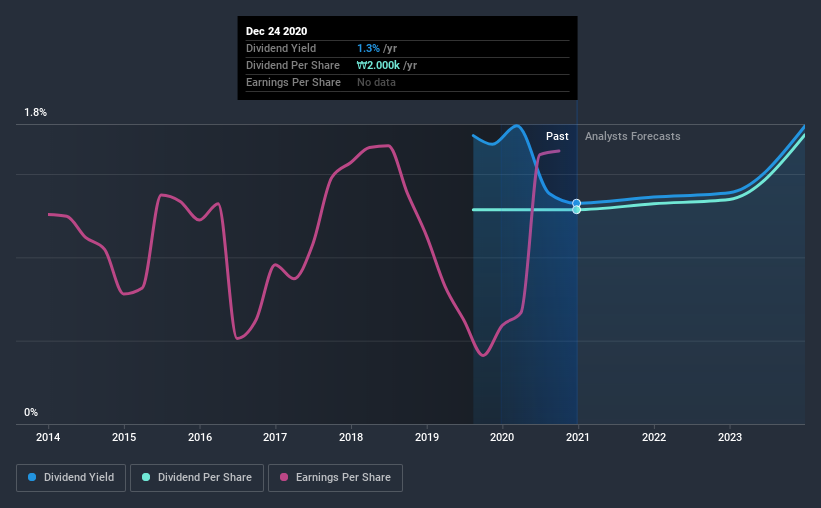This screenshot has height=508, width=821.
Task: Click the Earnings Per Share row label in tooltip
Action: [x=293, y=82]
